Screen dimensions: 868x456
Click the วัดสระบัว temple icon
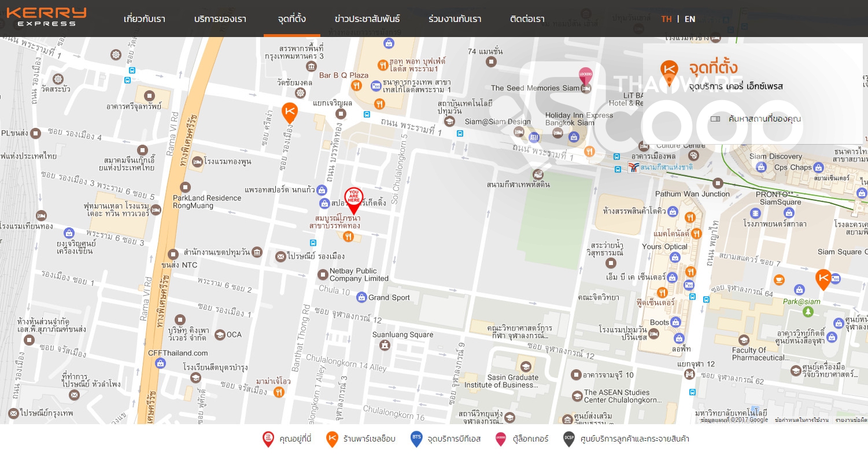click(58, 79)
